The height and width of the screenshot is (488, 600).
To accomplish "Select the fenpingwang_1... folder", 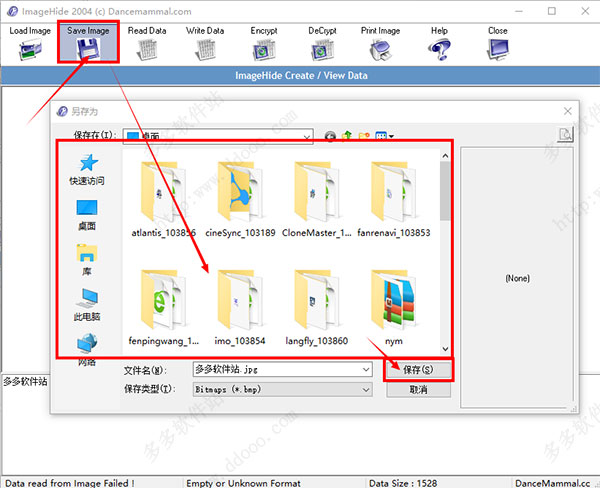I will coord(163,308).
